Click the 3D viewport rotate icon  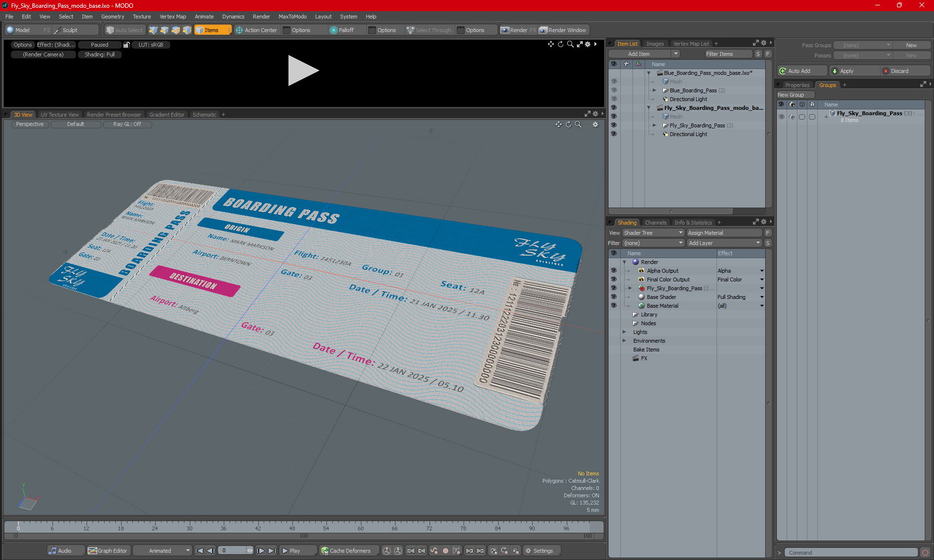(568, 124)
